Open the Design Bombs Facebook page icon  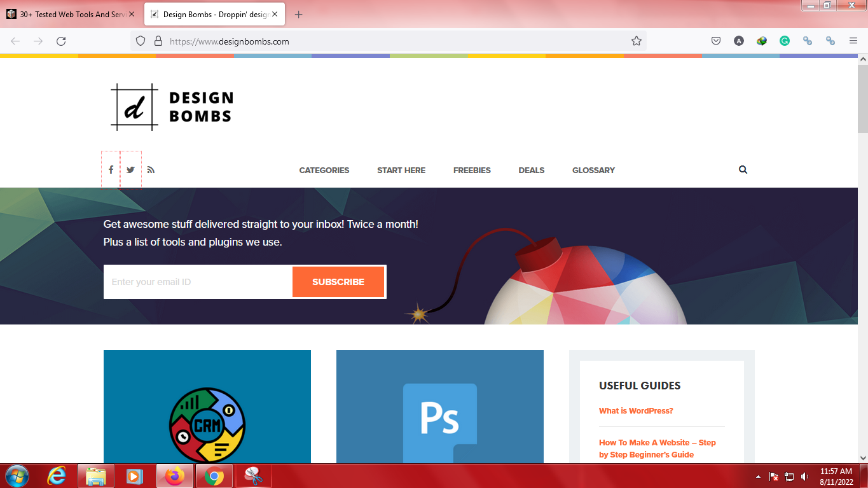111,170
